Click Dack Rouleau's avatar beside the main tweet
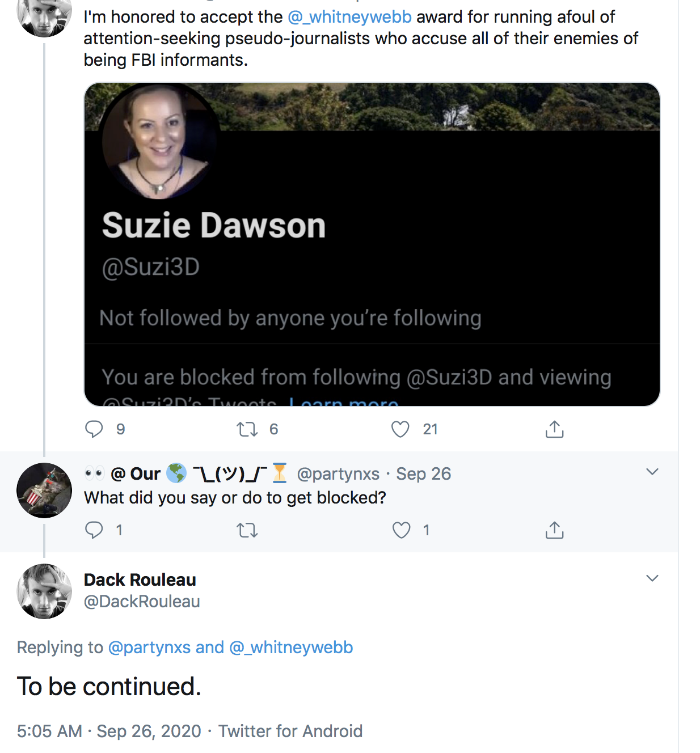 (x=44, y=591)
